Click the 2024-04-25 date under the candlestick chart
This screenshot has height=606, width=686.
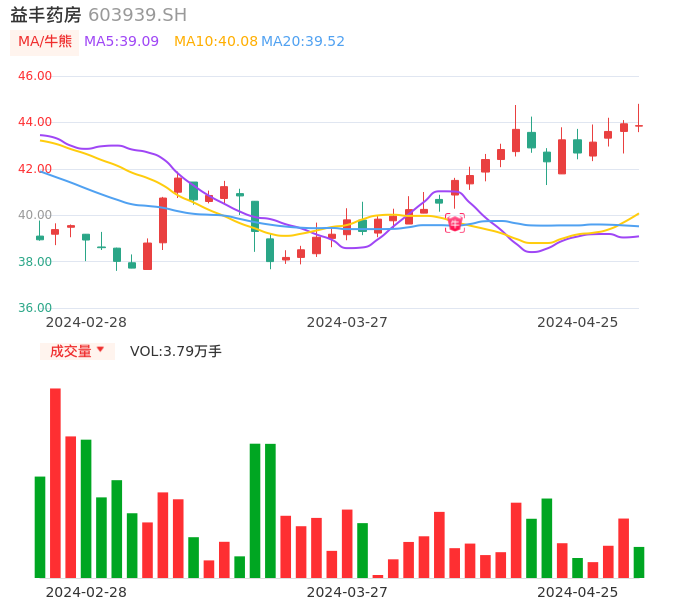[x=578, y=322]
